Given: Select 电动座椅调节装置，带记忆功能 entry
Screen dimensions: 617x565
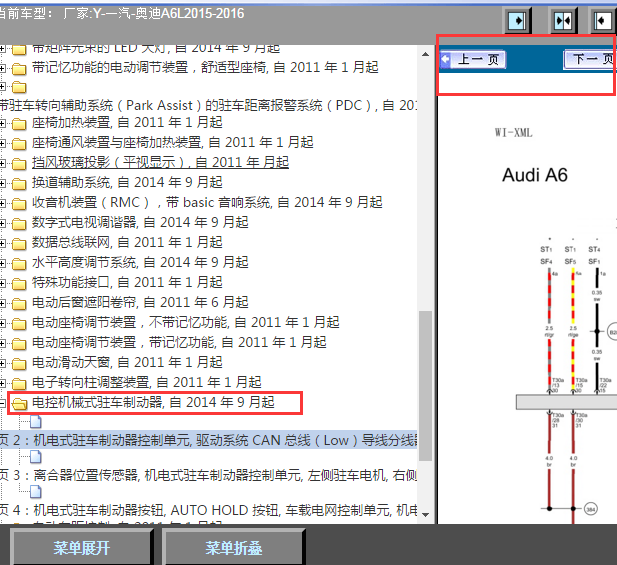Looking at the screenshot, I should click(179, 342).
